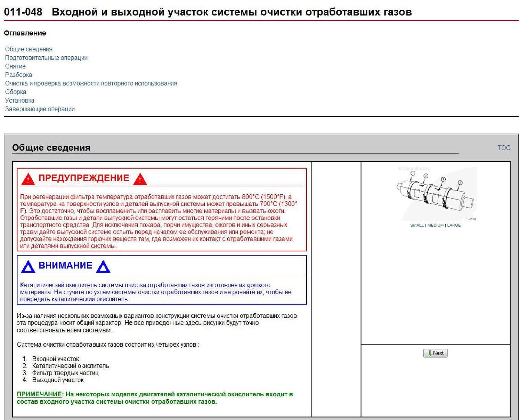
Task: Select LARGE image size
Action: 454,225
